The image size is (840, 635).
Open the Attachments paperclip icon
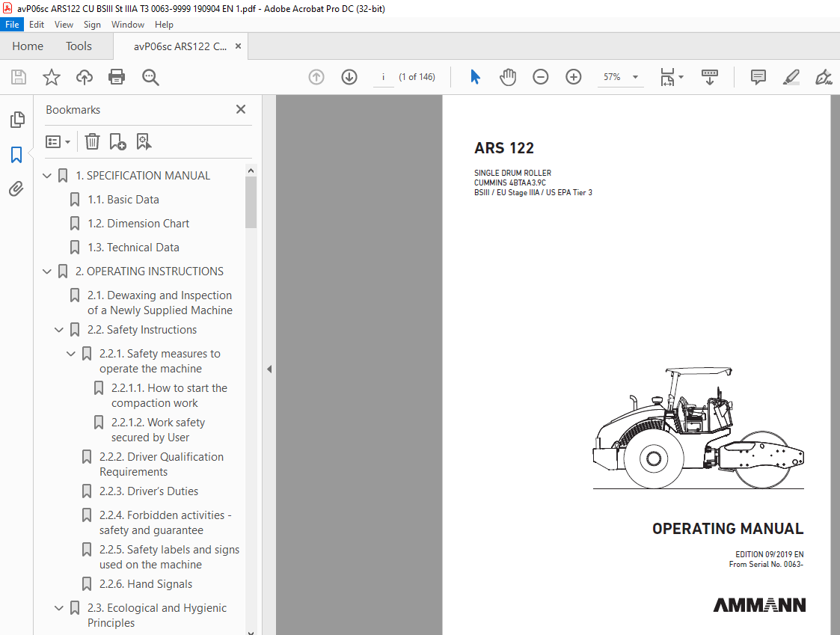(16, 188)
